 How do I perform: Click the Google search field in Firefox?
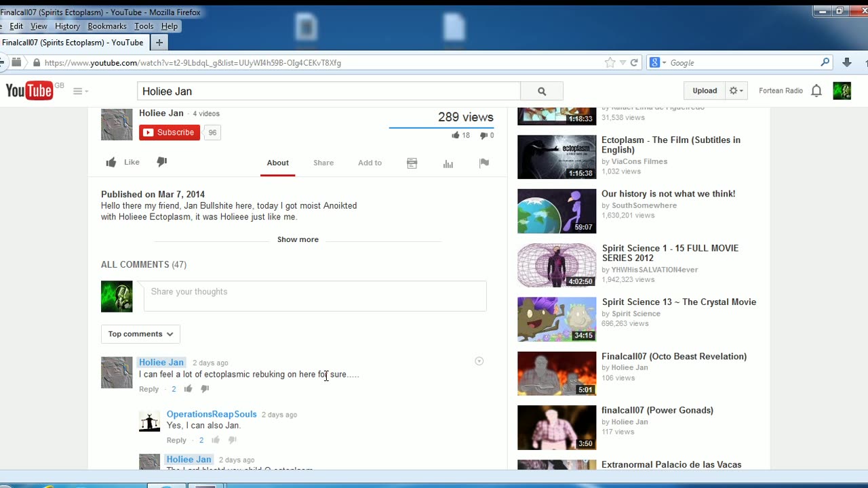pos(743,62)
